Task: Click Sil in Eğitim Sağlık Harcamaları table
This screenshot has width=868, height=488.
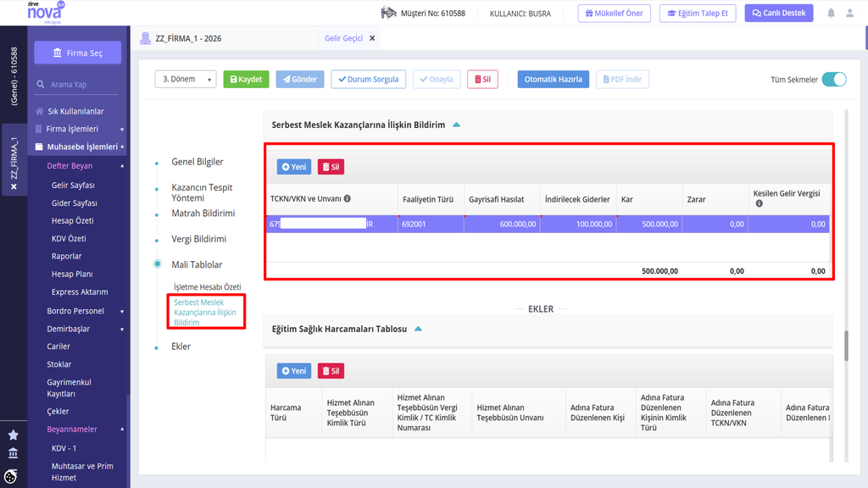Action: (x=331, y=371)
